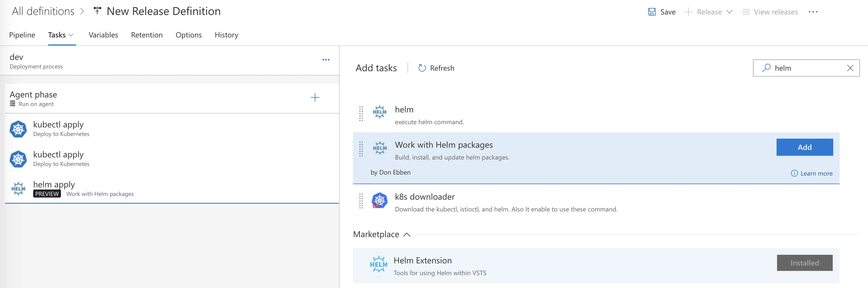View the History tab
Image resolution: width=868 pixels, height=288 pixels.
[226, 35]
